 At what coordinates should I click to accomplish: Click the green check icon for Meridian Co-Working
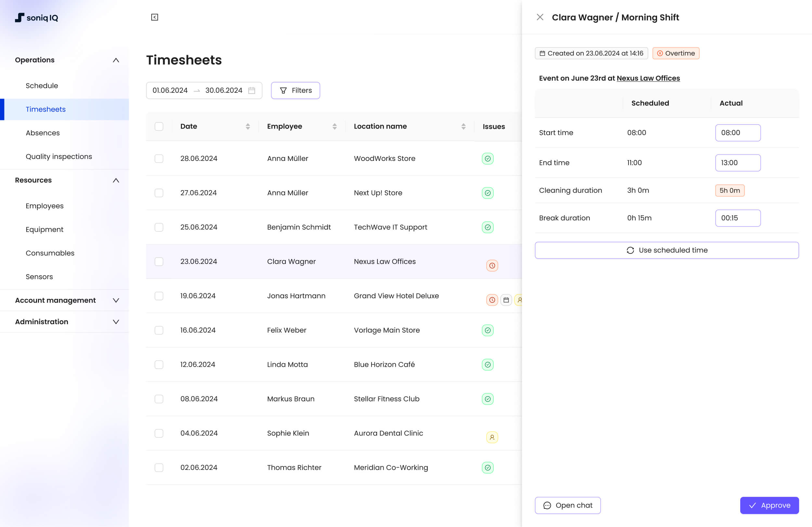click(488, 468)
